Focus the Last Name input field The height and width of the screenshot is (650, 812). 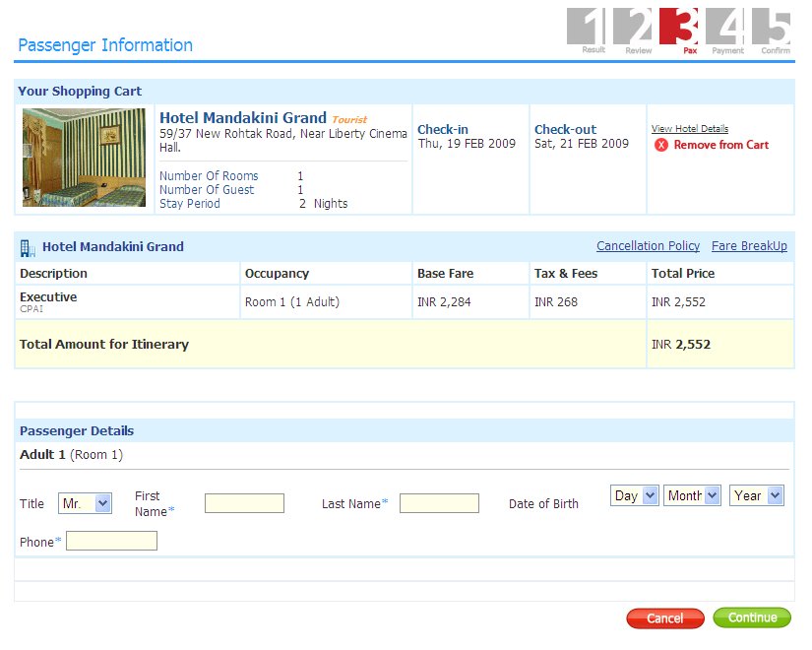click(x=439, y=503)
